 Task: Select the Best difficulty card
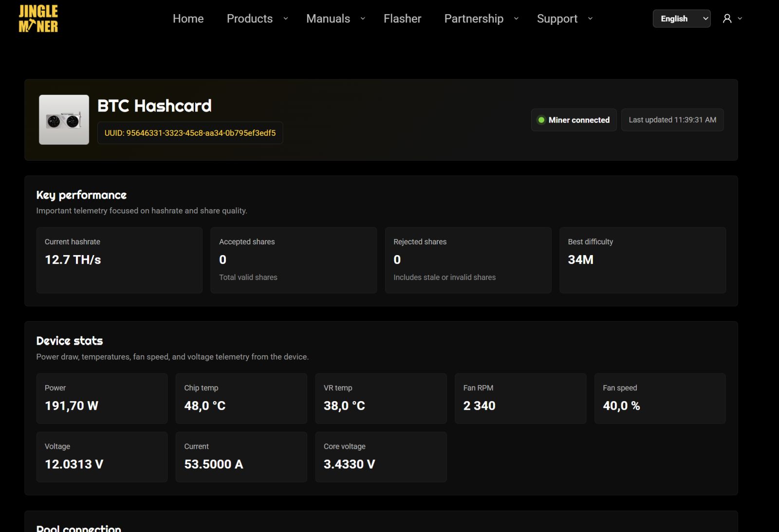coord(642,260)
